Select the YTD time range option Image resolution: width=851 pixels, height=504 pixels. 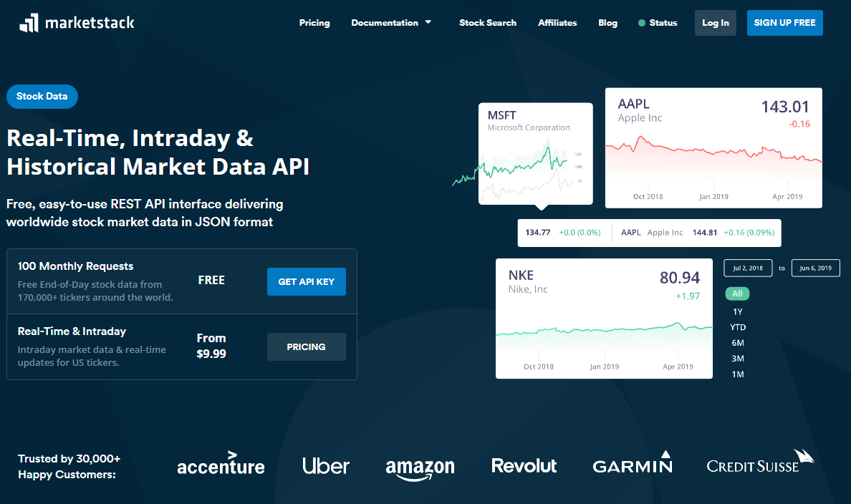pyautogui.click(x=737, y=327)
